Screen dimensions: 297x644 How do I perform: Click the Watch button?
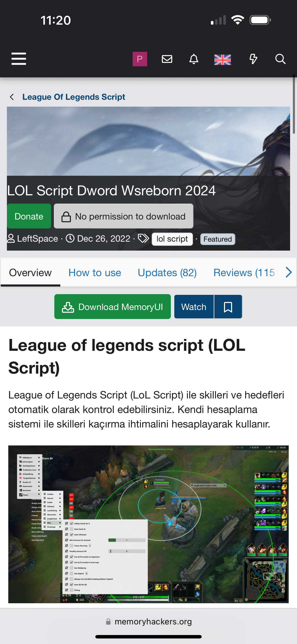pos(194,307)
